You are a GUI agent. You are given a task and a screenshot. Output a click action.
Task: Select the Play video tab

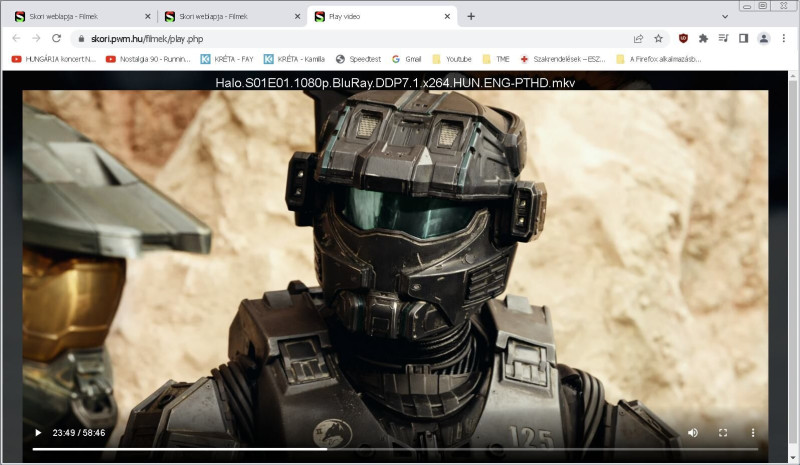[x=383, y=16]
